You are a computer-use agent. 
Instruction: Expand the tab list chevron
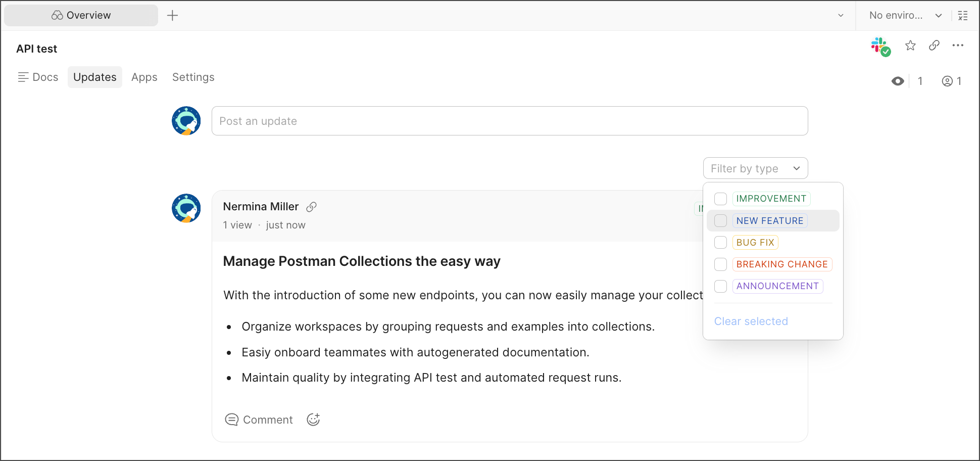[841, 16]
